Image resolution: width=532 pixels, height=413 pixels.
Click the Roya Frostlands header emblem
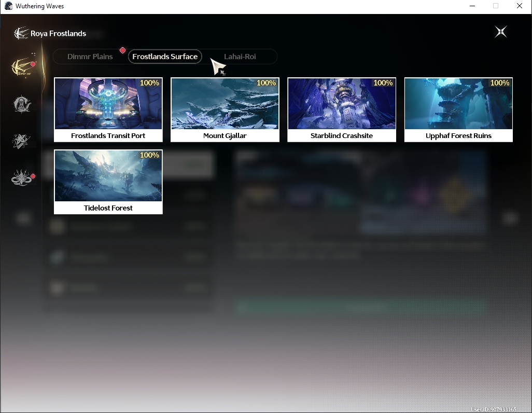(21, 33)
